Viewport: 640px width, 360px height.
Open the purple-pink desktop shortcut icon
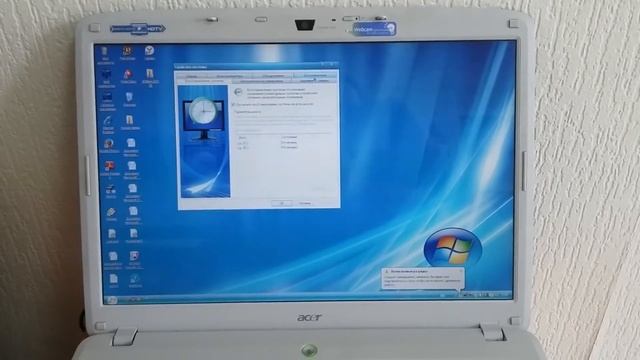coord(134,256)
